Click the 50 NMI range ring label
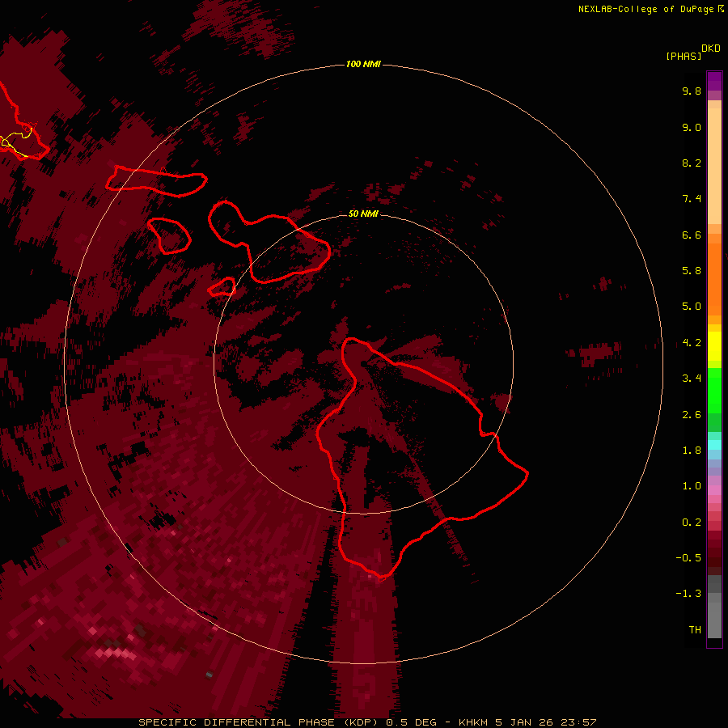Viewport: 728px width, 728px height. coord(363,214)
